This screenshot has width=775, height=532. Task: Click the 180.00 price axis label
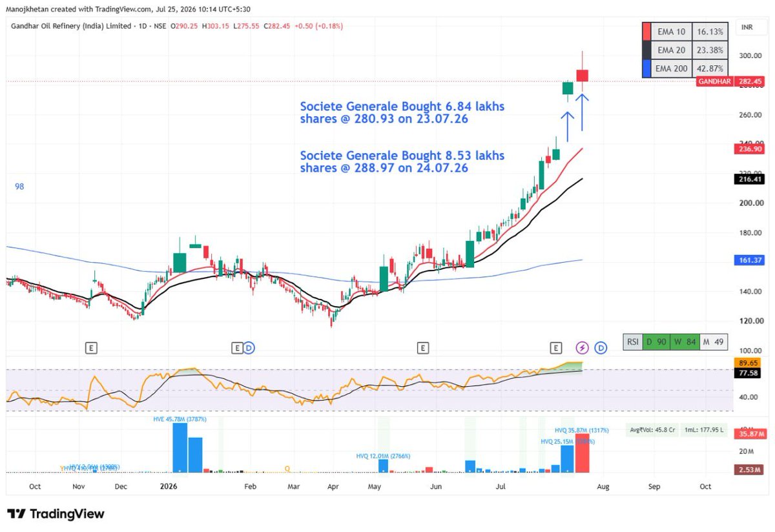tap(750, 233)
